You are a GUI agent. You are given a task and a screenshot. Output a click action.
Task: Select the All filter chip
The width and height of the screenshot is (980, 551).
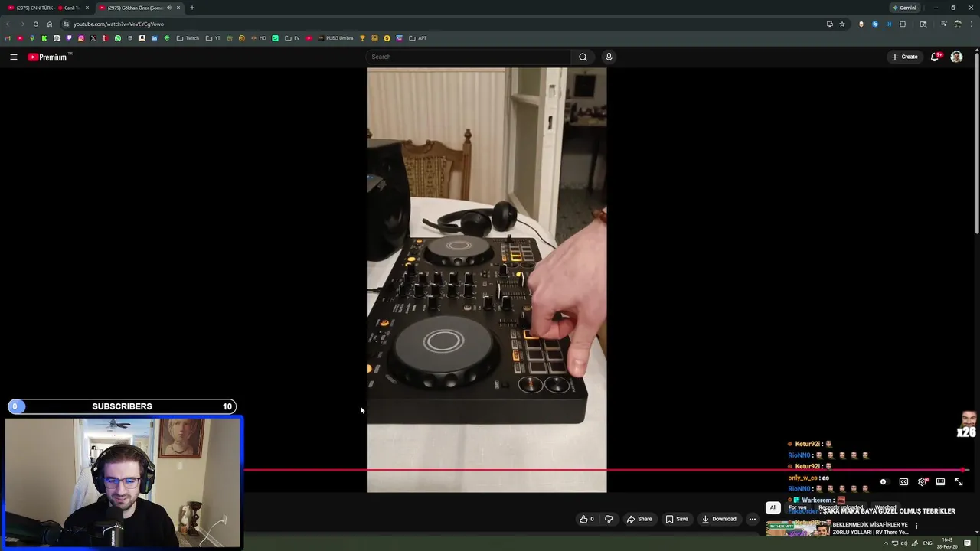773,507
